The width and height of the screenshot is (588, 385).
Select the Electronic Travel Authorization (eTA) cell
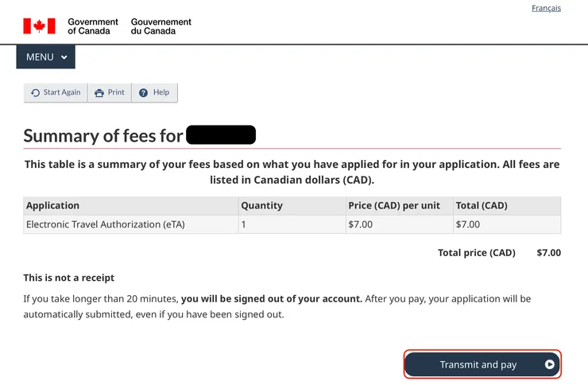point(105,224)
